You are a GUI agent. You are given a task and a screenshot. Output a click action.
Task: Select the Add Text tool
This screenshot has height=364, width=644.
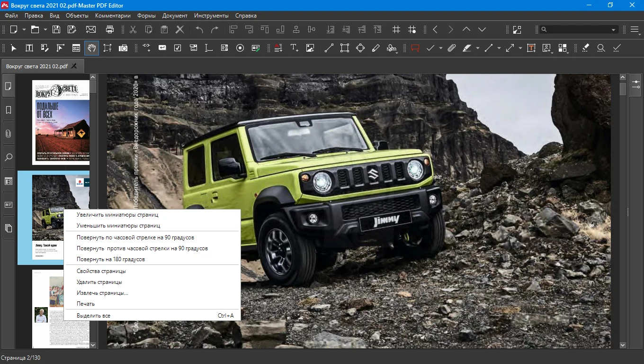tap(295, 48)
